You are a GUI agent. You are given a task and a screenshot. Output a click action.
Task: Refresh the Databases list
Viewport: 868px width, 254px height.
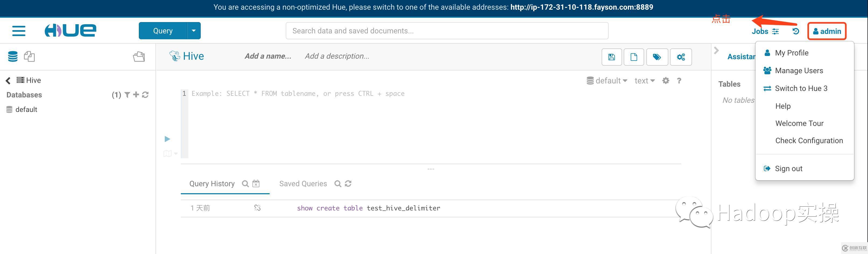click(x=145, y=95)
